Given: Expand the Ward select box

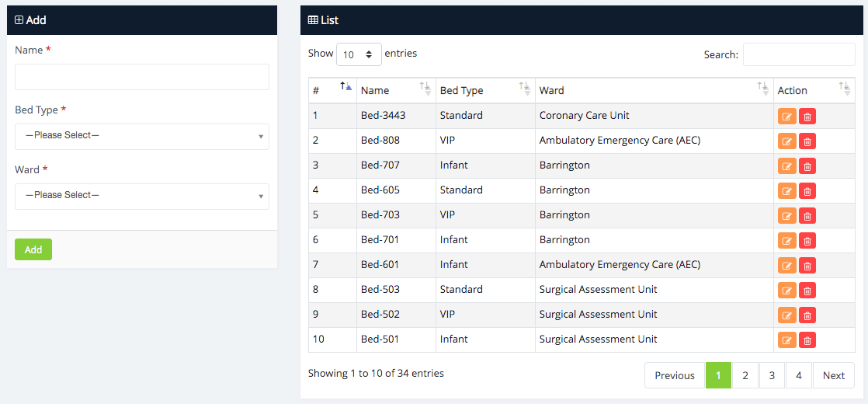Looking at the screenshot, I should (142, 196).
